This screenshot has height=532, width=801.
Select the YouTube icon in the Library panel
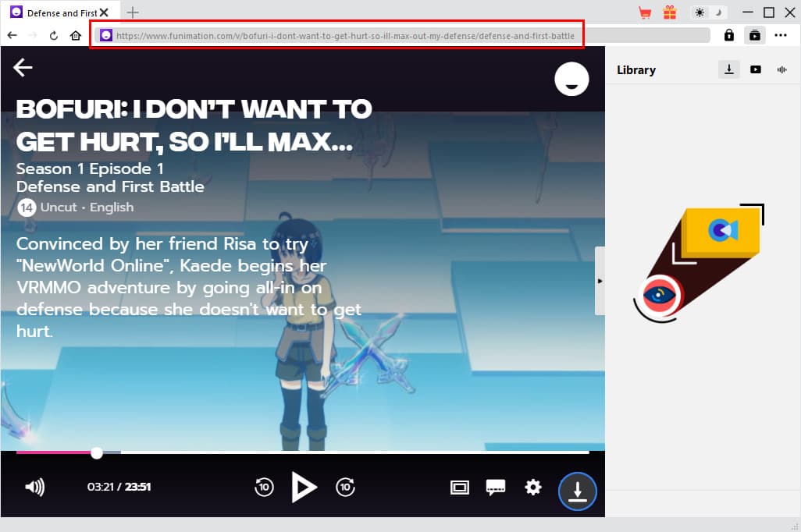tap(755, 69)
